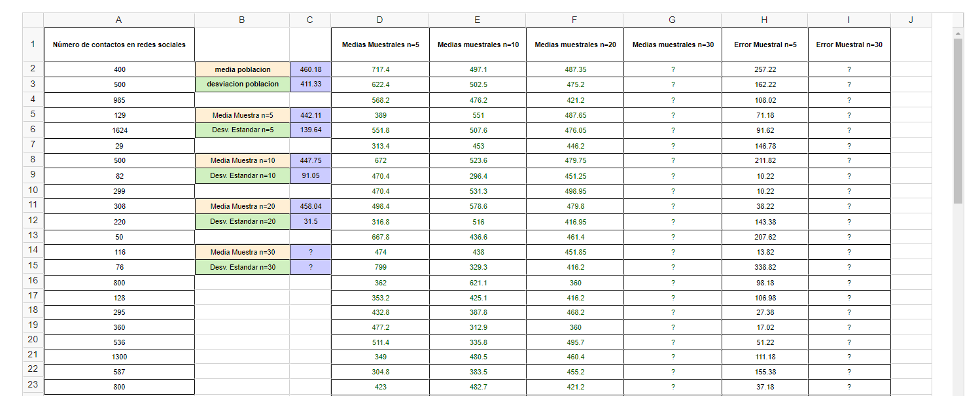Click the 'Medias muestrales n=20' header cell

click(x=574, y=45)
